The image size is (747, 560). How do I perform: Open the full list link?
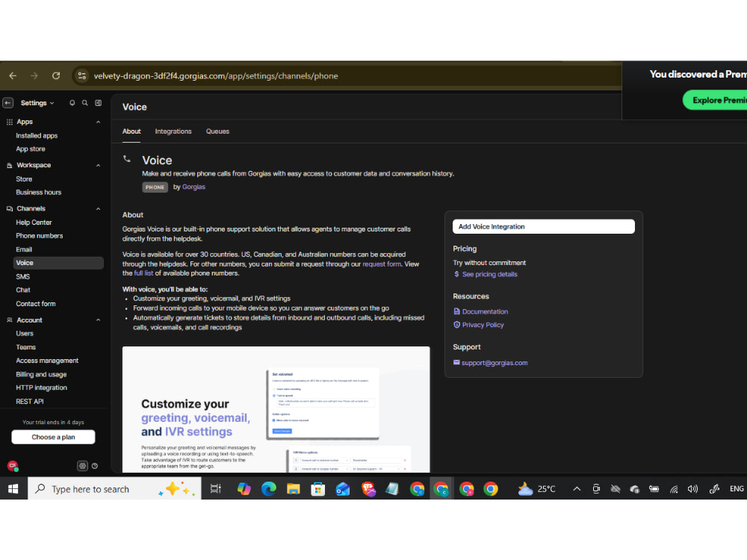pos(143,273)
